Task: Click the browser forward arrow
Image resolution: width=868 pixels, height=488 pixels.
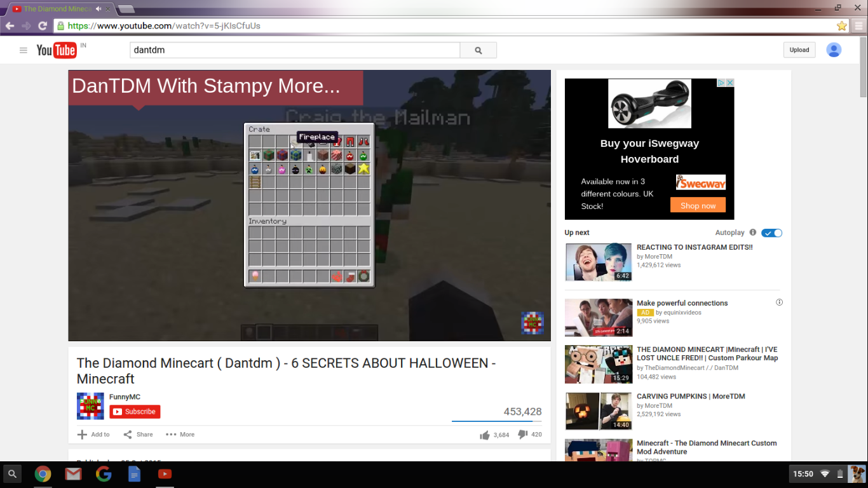Action: [26, 26]
